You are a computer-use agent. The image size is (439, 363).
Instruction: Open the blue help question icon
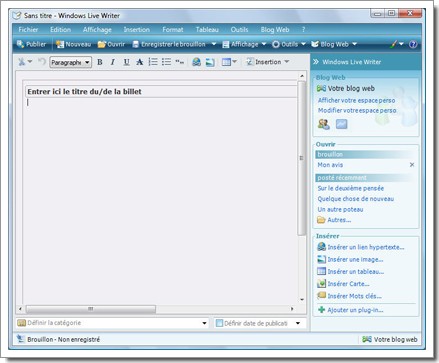413,44
